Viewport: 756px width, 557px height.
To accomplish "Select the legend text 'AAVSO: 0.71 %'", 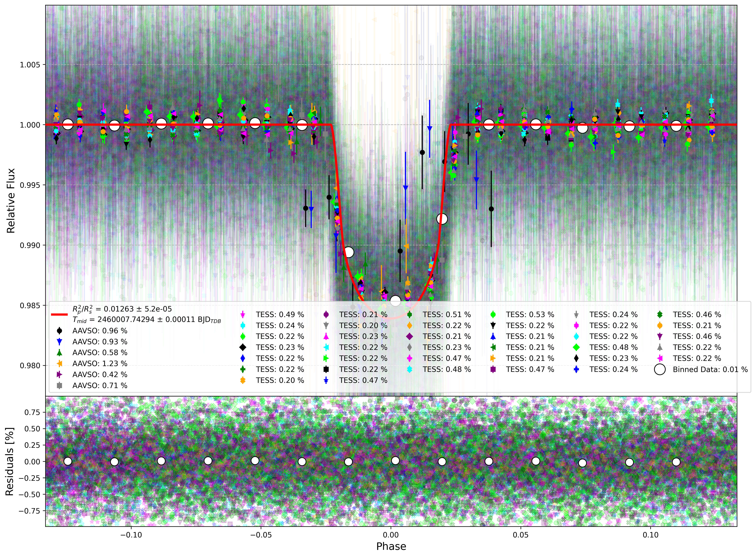I will (x=100, y=385).
